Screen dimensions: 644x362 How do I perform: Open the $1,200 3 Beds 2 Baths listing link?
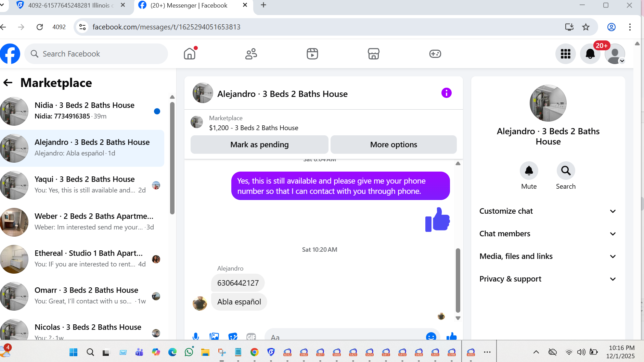[x=254, y=128]
